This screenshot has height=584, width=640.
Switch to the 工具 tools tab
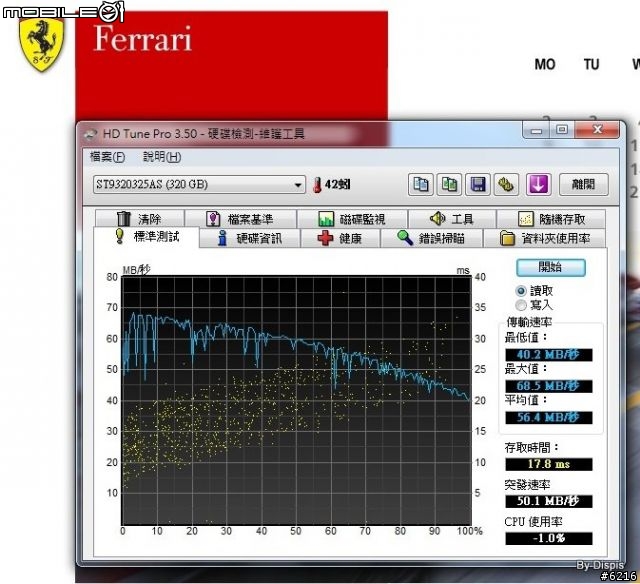click(x=452, y=219)
